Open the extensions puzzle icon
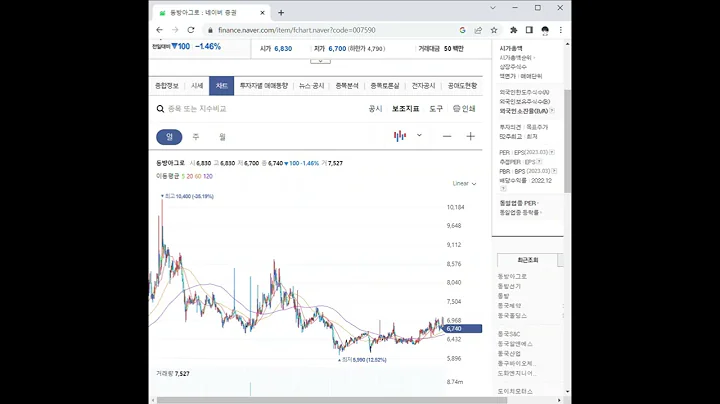This screenshot has width=720, height=404. 513,30
